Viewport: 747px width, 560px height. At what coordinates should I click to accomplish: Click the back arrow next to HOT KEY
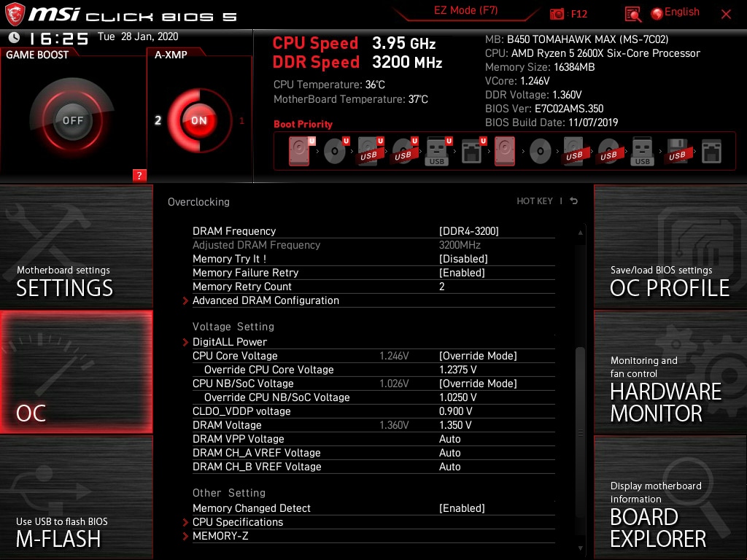(574, 201)
